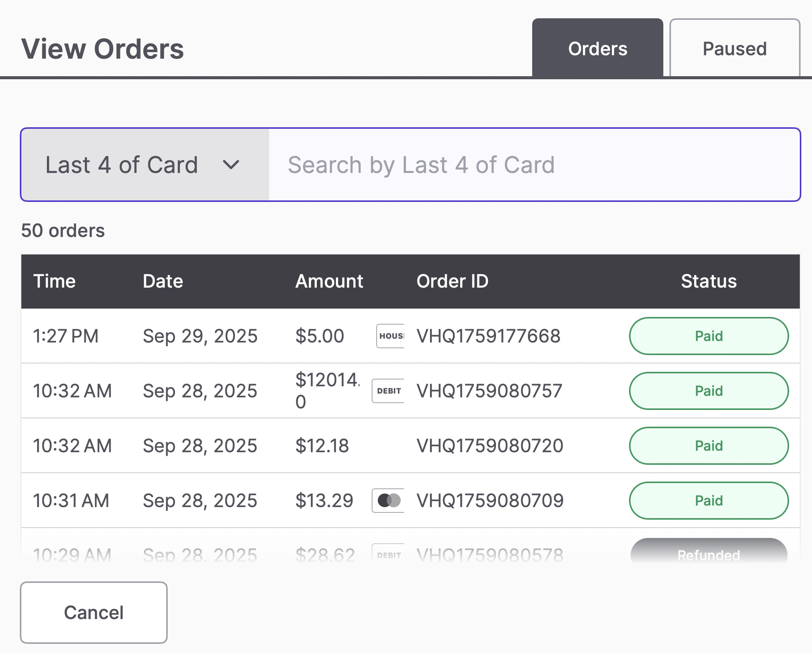Click the Mastercard icon on $13.29 order
Screen dimensions: 812x653
388,501
